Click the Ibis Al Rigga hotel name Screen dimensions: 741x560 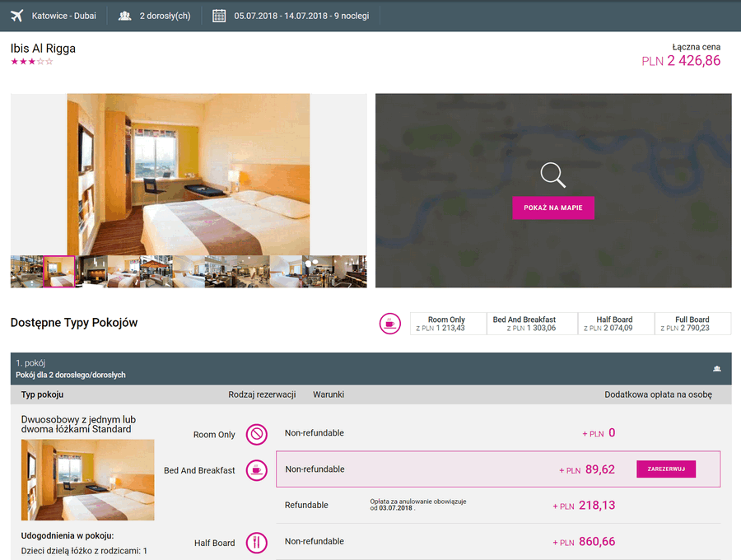[43, 49]
